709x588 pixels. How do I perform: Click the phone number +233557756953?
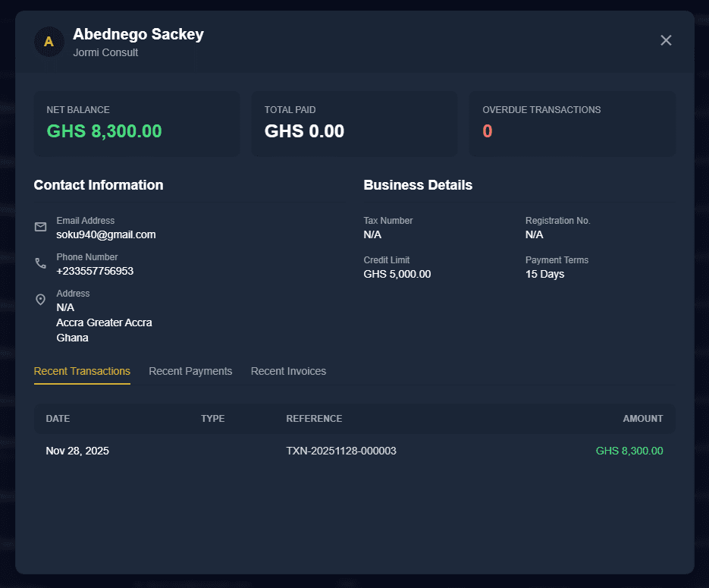click(95, 271)
